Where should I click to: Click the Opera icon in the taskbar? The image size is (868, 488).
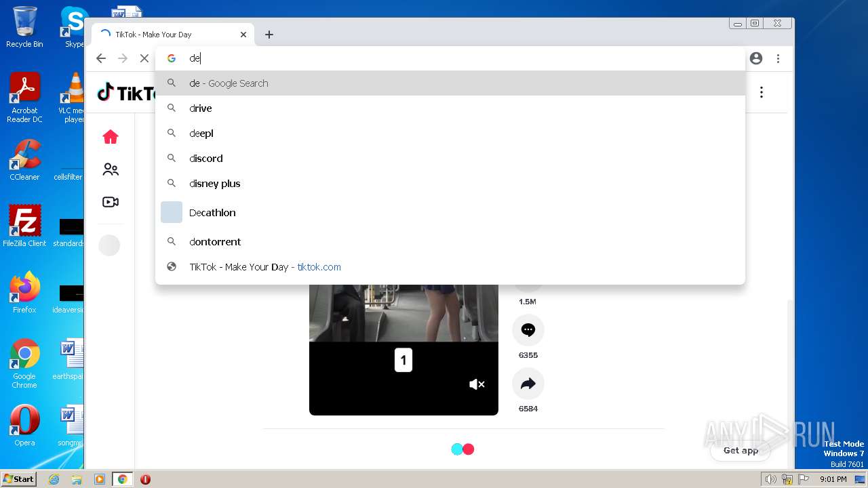tap(145, 479)
